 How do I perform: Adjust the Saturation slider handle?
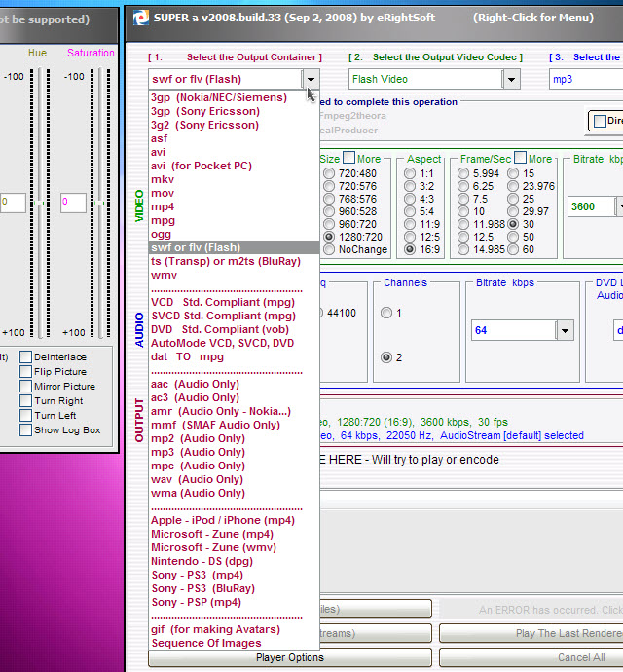pos(100,203)
